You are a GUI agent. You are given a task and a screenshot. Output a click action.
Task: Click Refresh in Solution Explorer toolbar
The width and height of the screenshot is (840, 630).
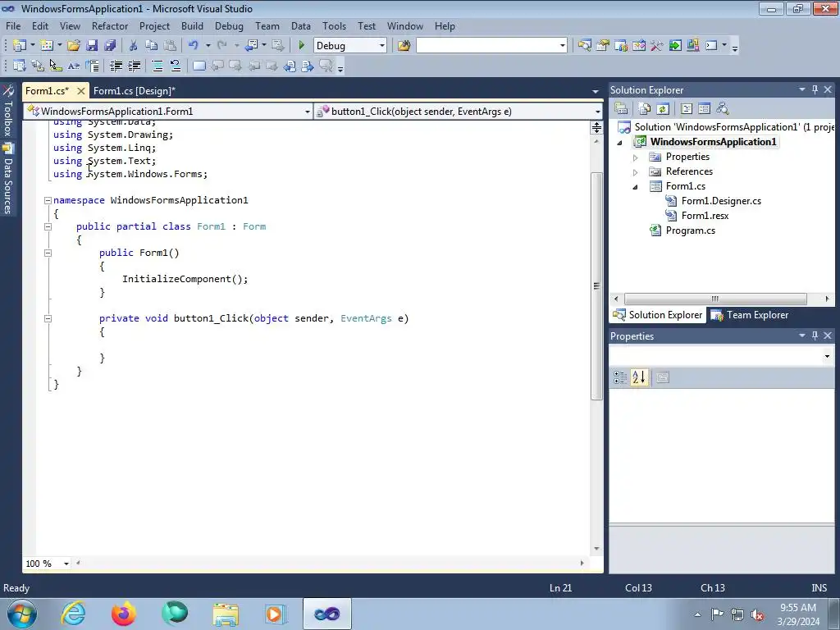point(663,109)
